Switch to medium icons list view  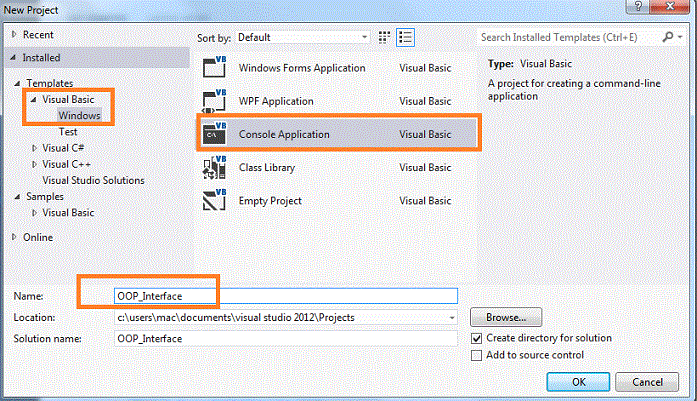405,37
